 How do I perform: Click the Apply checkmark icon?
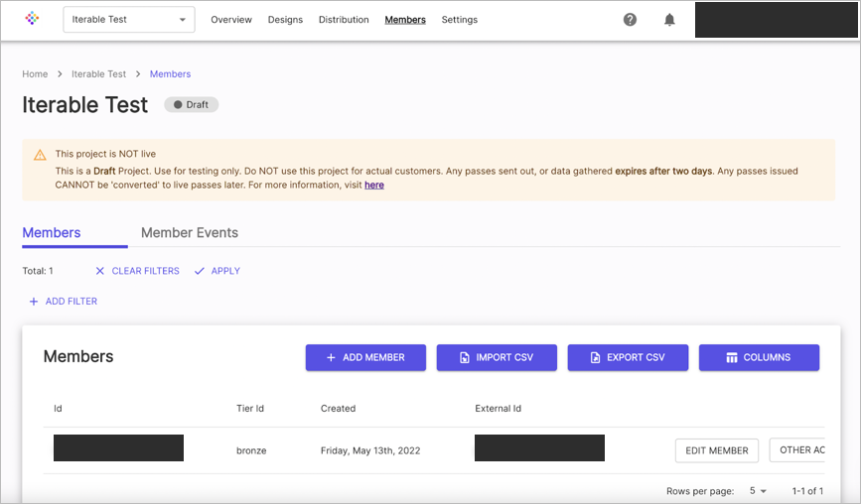pyautogui.click(x=200, y=271)
